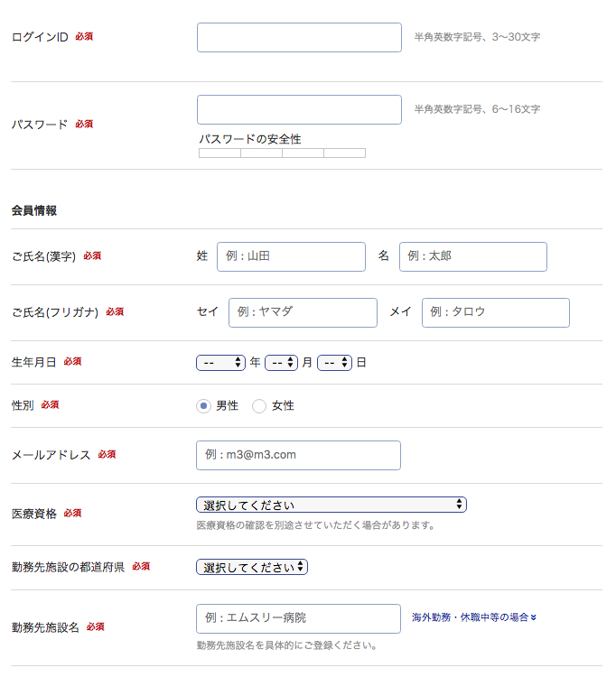Open the birth day dropdown
The height and width of the screenshot is (677, 616).
click(334, 363)
